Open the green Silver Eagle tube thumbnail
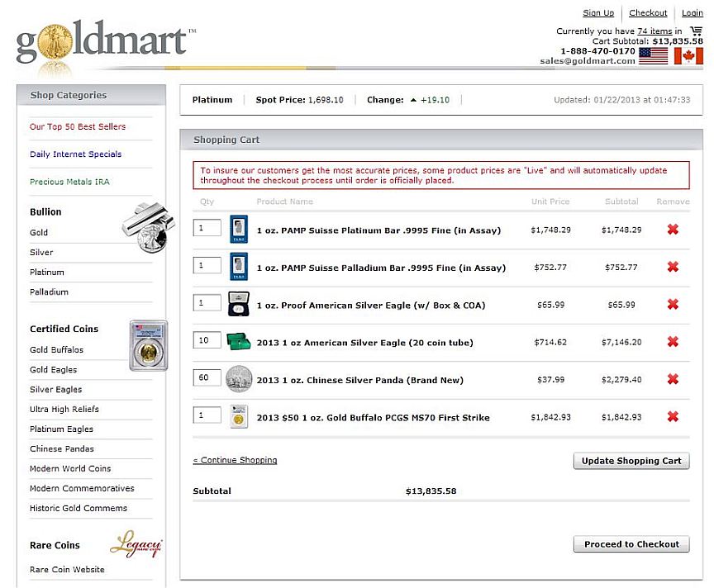 coord(239,341)
